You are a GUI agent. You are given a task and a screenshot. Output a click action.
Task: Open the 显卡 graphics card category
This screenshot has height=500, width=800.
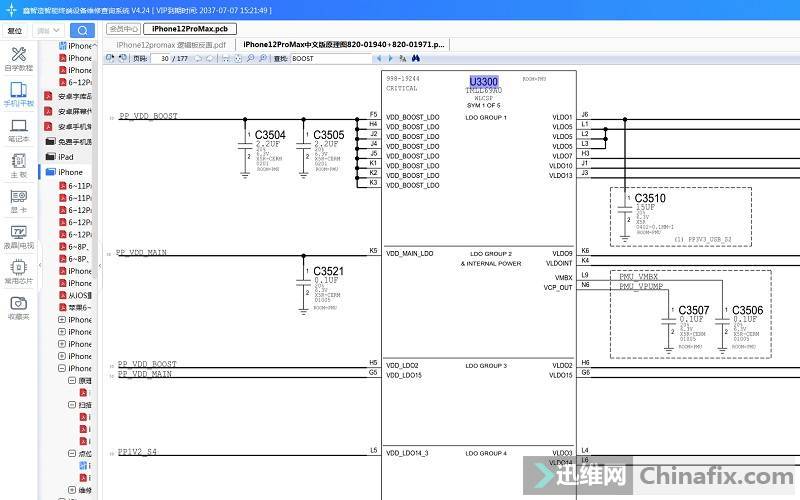coord(18,202)
